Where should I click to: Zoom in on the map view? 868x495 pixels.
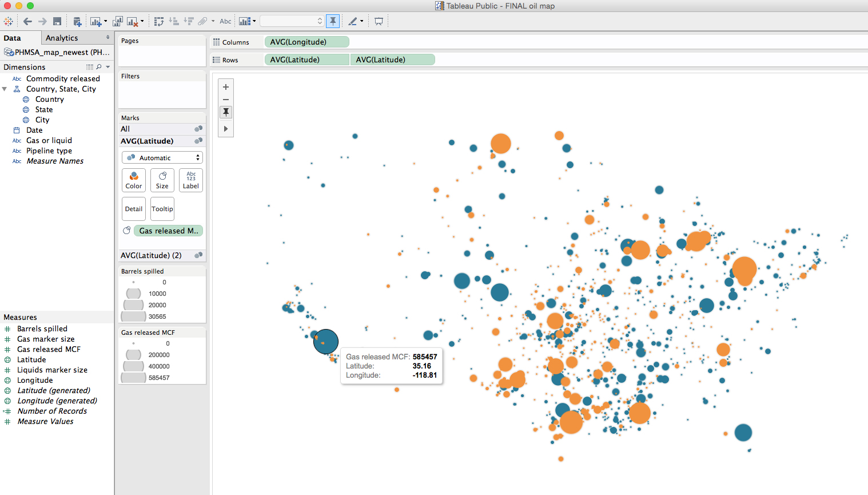coord(226,87)
